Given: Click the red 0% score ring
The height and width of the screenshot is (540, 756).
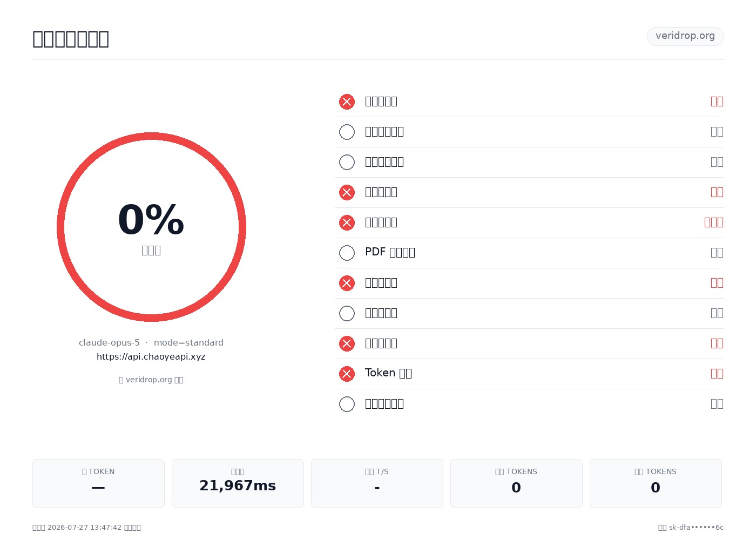Looking at the screenshot, I should coord(151,227).
